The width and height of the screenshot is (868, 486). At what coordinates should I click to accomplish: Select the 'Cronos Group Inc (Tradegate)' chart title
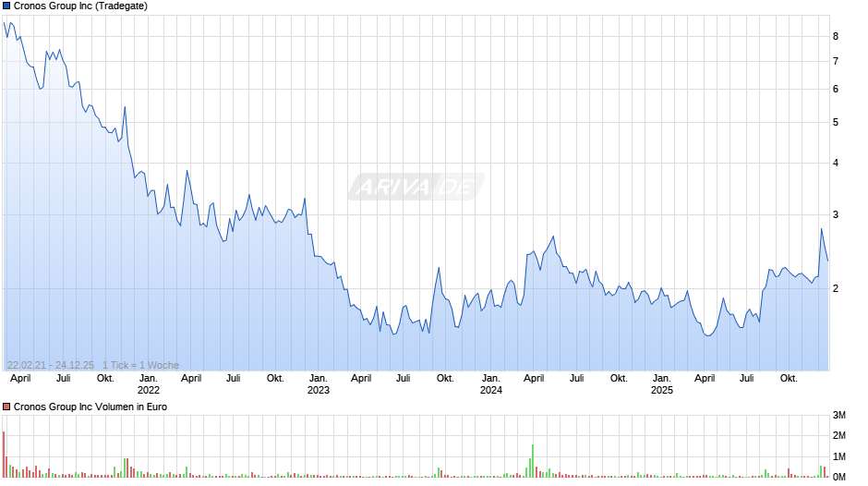80,6
